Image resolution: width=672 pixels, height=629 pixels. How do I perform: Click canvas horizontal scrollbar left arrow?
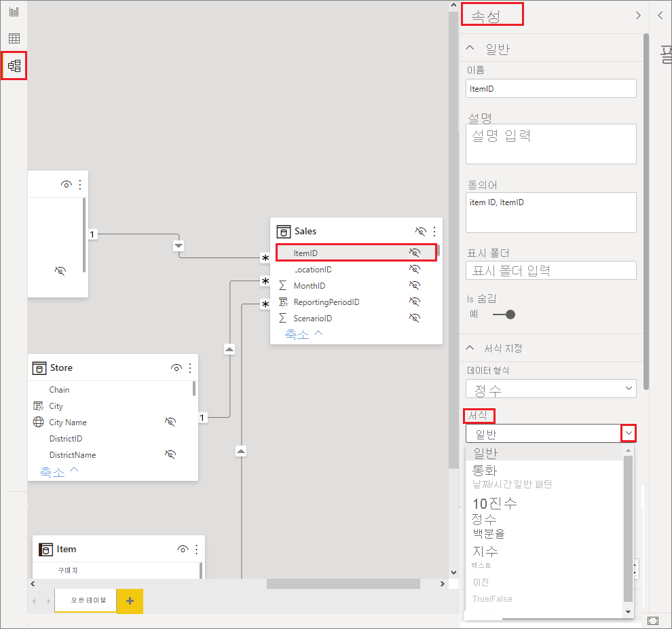tap(33, 584)
